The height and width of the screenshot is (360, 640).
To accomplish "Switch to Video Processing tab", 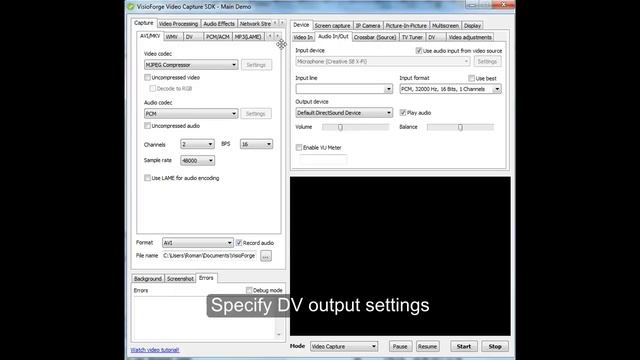I will click(178, 24).
